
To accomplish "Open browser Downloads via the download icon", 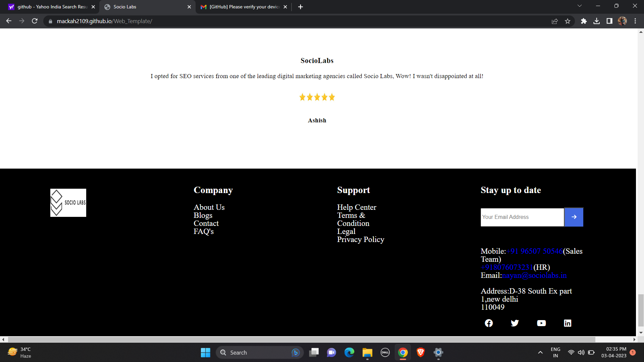I will (x=597, y=21).
